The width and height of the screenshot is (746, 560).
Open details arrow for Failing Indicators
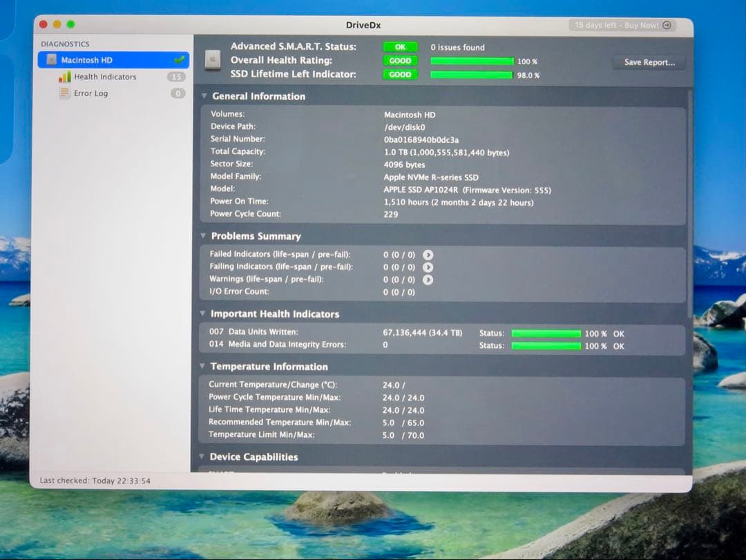(x=427, y=267)
